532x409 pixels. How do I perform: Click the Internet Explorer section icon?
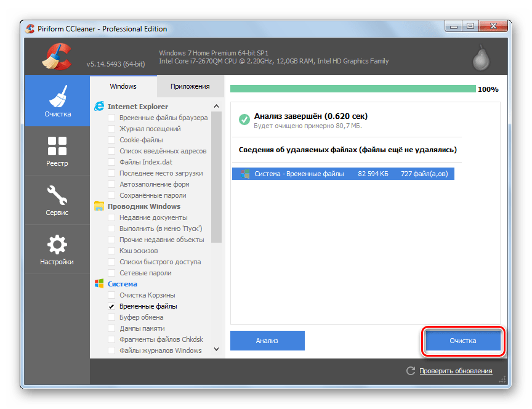99,107
